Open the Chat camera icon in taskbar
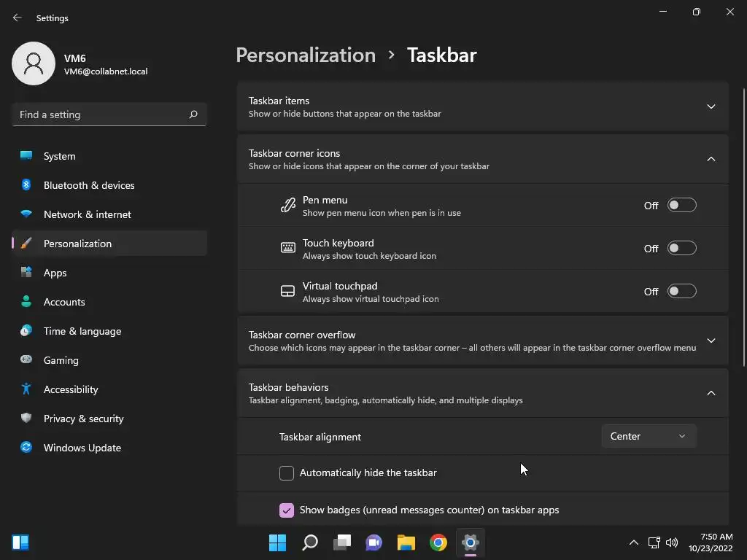747x560 pixels. point(374,542)
